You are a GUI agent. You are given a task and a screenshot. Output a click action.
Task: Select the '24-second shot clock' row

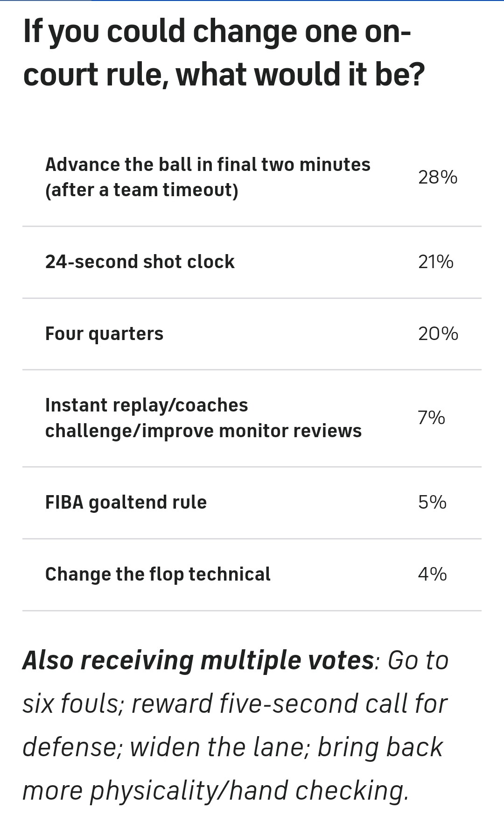(x=140, y=262)
